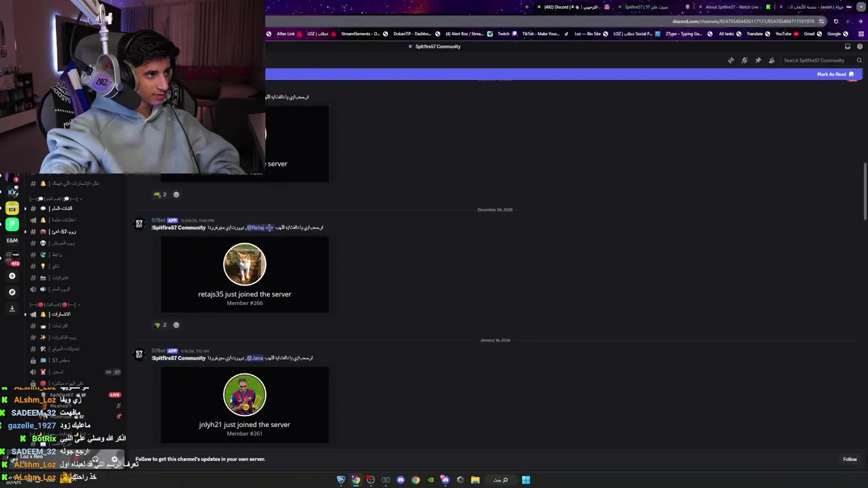Click the taskbar search box
The width and height of the screenshot is (868, 488).
(500, 480)
